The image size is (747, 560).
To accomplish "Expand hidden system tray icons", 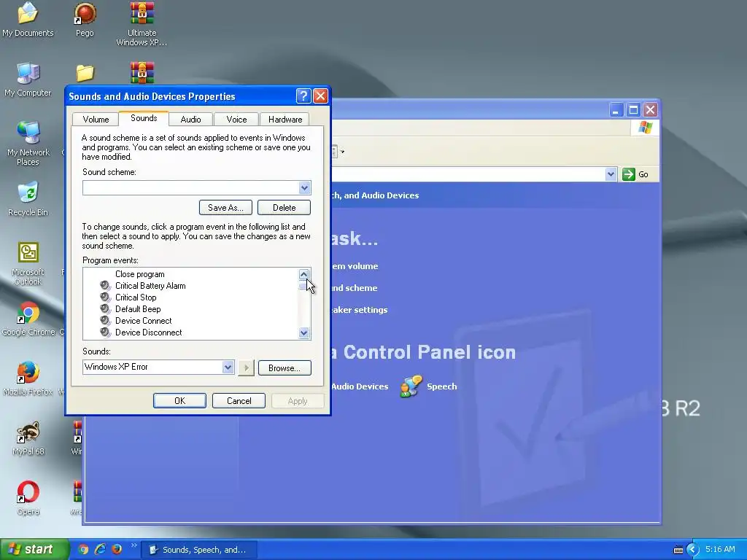I will (693, 550).
